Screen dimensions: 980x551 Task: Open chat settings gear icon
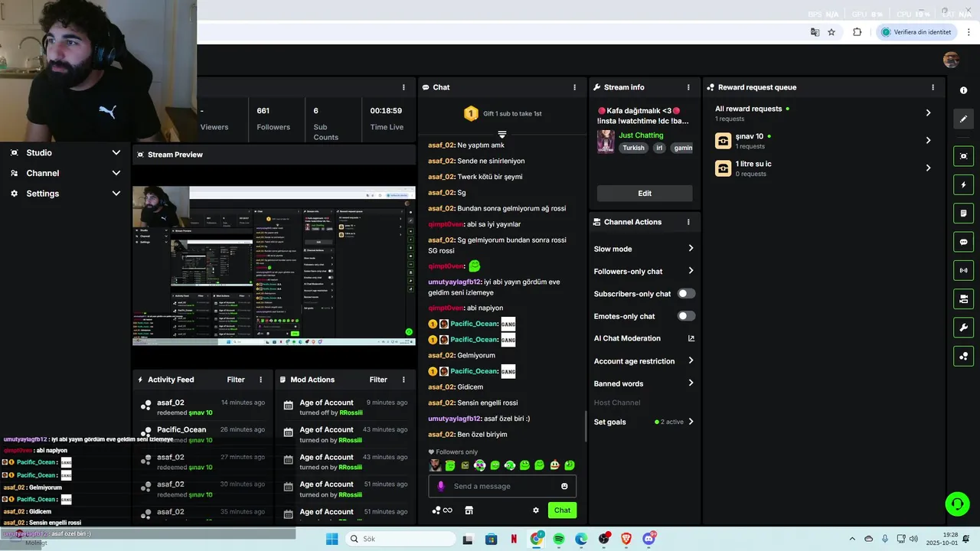(x=536, y=510)
